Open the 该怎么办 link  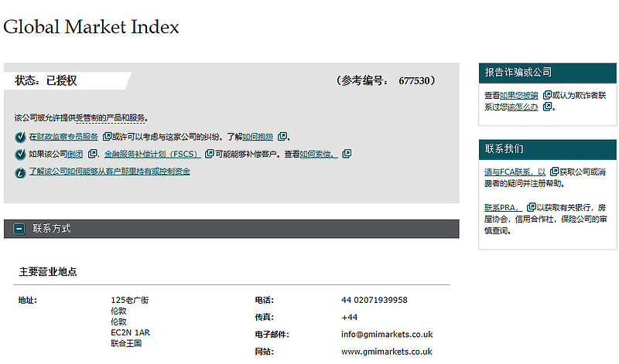point(523,107)
